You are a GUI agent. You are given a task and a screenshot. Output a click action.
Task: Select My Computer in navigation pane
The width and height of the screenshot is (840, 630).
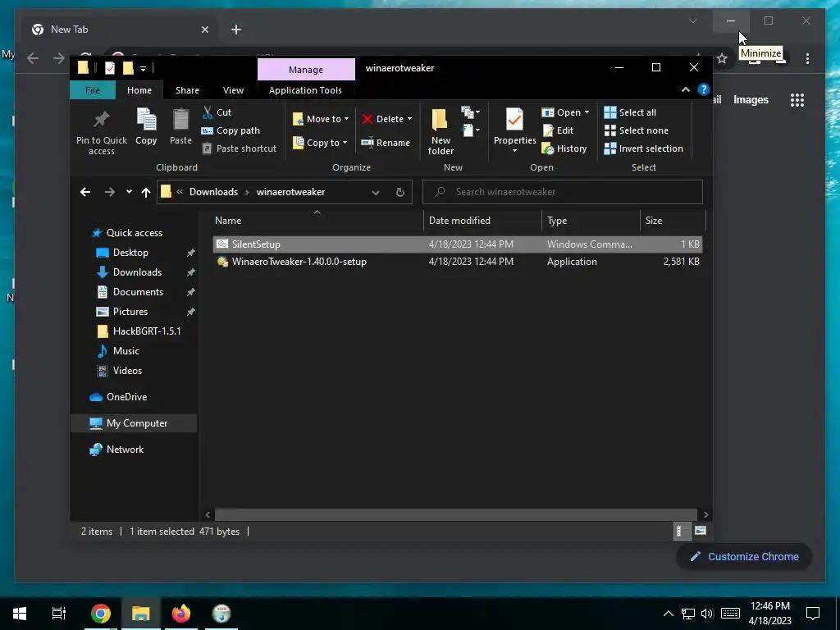coord(134,423)
